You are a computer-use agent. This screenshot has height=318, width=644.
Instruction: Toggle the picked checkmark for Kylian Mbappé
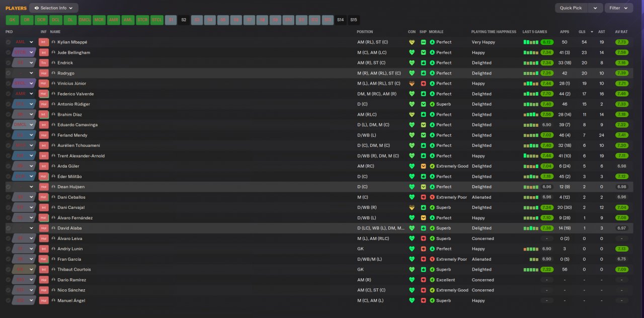click(9, 42)
